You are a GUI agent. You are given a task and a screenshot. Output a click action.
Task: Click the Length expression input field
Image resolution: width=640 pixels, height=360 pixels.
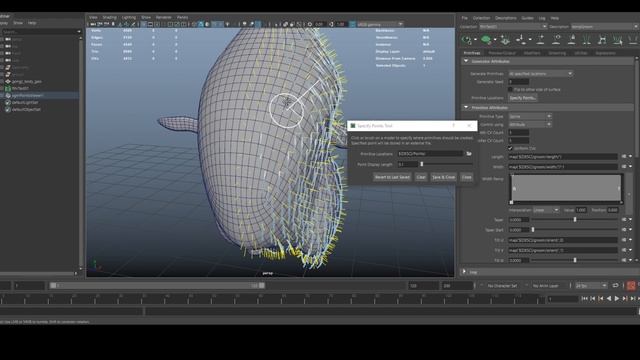(562, 156)
